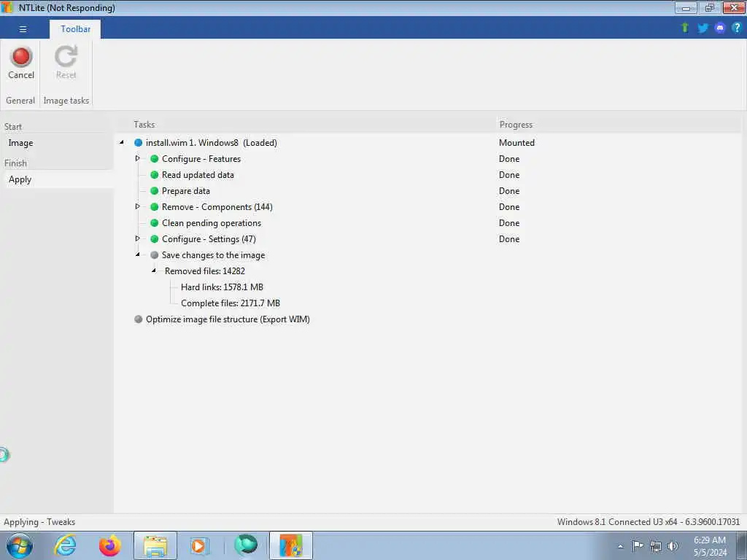Open the Windows Start button
The image size is (747, 560).
pos(19,545)
